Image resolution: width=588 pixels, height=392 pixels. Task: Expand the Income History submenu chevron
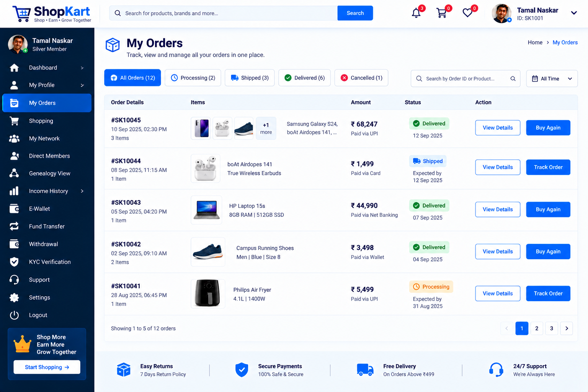[x=82, y=191]
